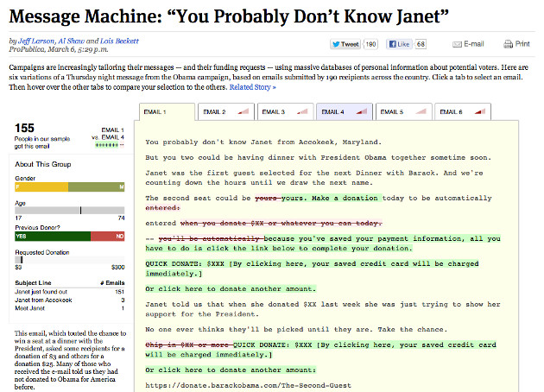Screen dimensions: 544x392
Task: Click the tweet count bubble showing 190
Action: [x=370, y=43]
